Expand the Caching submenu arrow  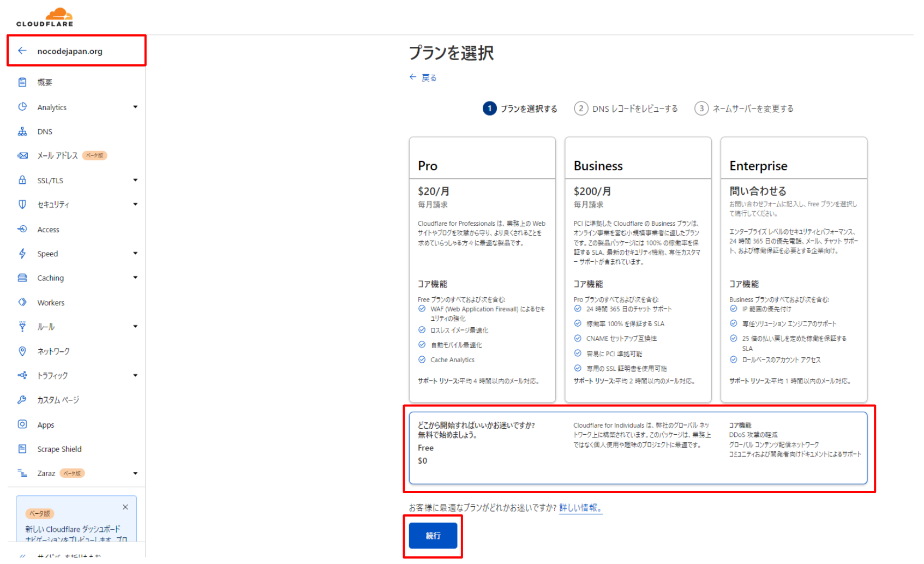[x=135, y=278]
